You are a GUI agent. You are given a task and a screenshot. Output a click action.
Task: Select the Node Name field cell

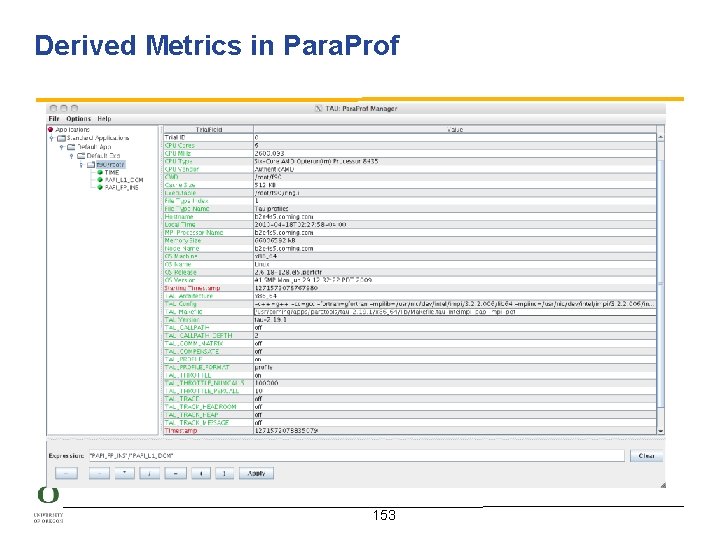208,248
